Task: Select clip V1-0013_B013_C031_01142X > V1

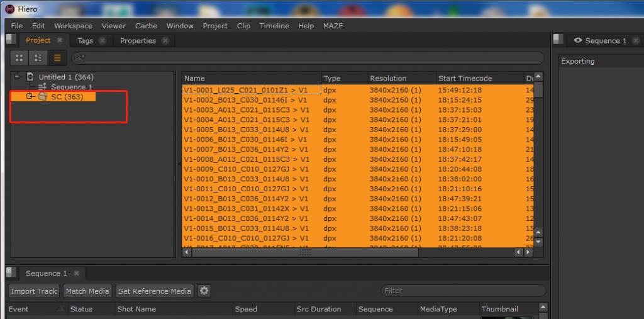Action: click(x=247, y=208)
